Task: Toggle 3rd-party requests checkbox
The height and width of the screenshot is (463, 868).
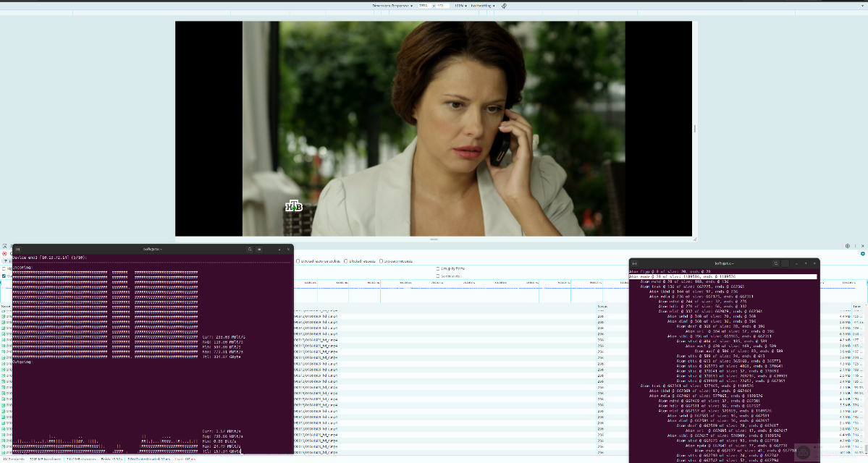Action: [x=382, y=261]
